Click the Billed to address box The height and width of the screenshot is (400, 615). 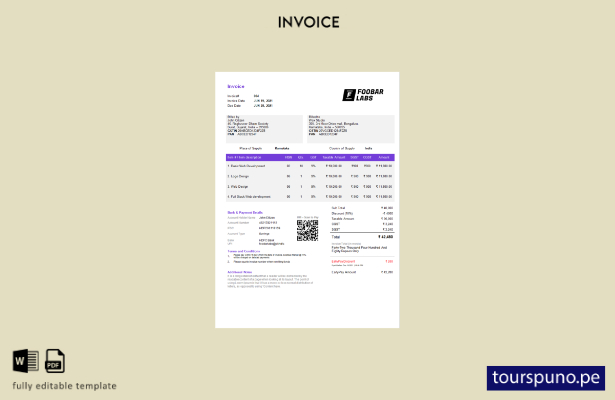click(x=351, y=129)
